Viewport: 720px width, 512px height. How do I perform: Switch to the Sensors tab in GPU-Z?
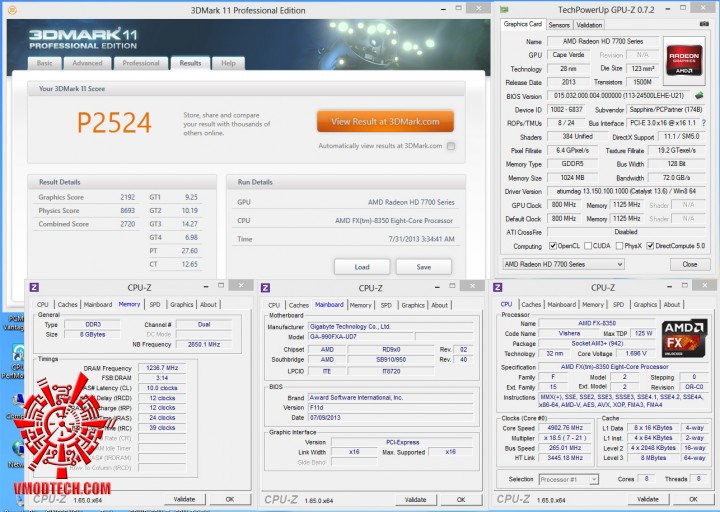559,25
